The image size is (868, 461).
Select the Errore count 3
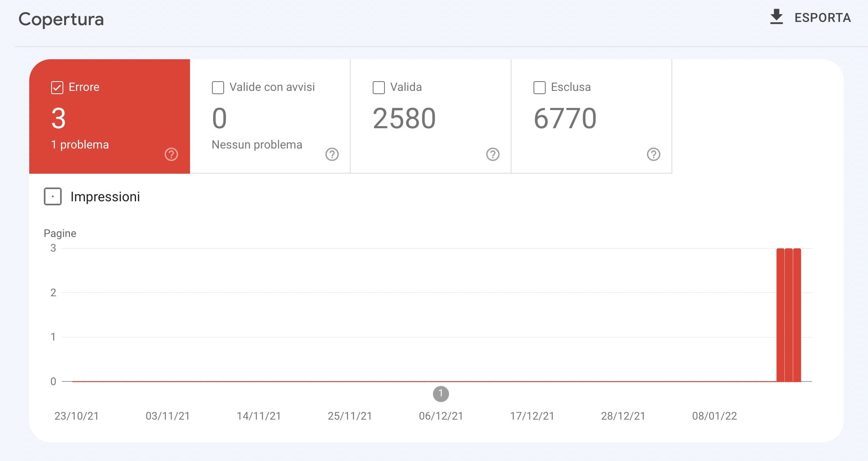coord(58,118)
